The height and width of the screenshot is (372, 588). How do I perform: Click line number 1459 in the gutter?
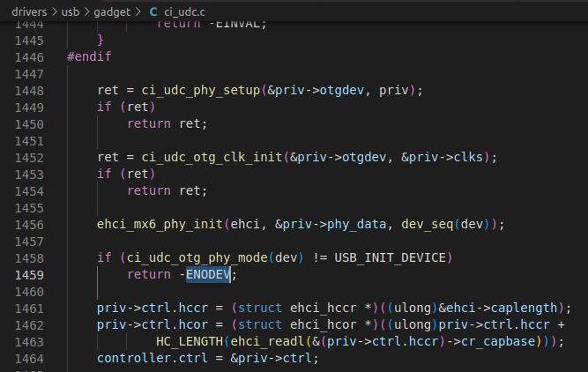coord(29,275)
